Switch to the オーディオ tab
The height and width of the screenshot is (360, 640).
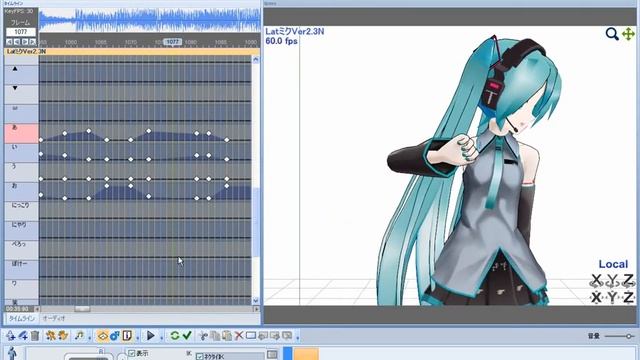point(54,318)
